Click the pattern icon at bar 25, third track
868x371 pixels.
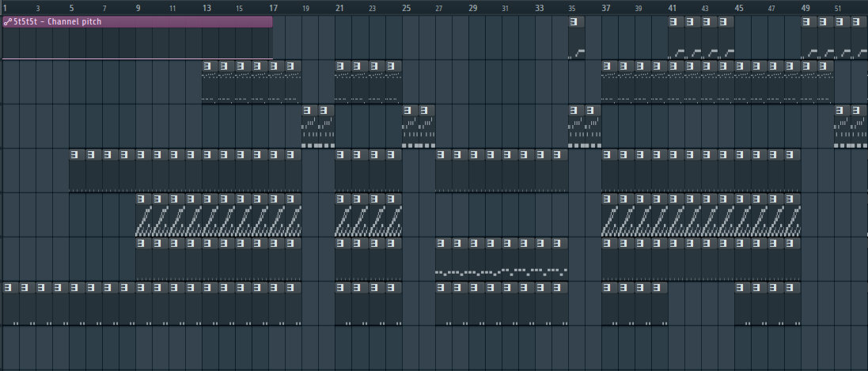click(x=407, y=111)
